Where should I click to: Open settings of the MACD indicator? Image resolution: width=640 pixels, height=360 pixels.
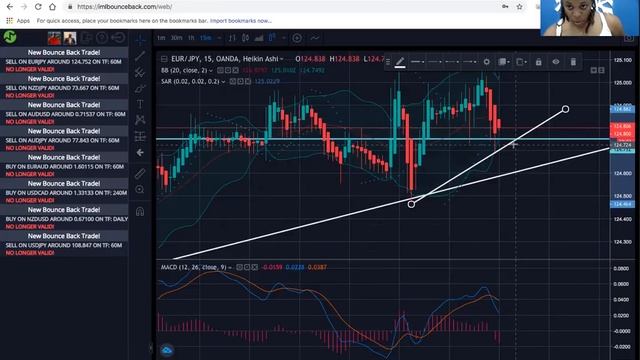pyautogui.click(x=247, y=267)
